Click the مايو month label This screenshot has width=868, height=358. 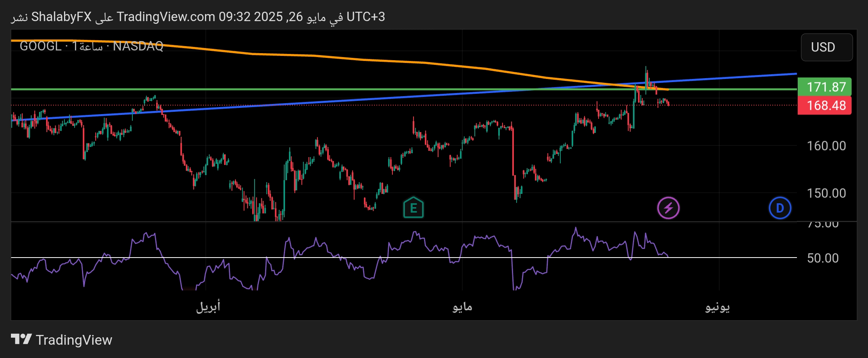(x=462, y=307)
